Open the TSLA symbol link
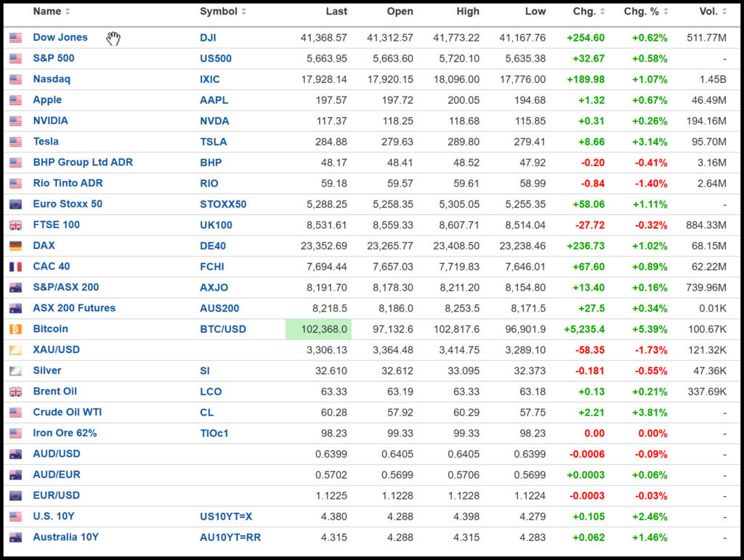Screen dimensions: 744x560 (213, 142)
